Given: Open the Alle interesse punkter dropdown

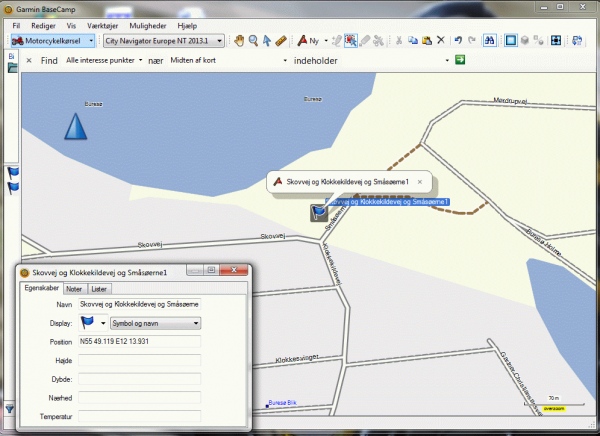Looking at the screenshot, I should pos(104,60).
